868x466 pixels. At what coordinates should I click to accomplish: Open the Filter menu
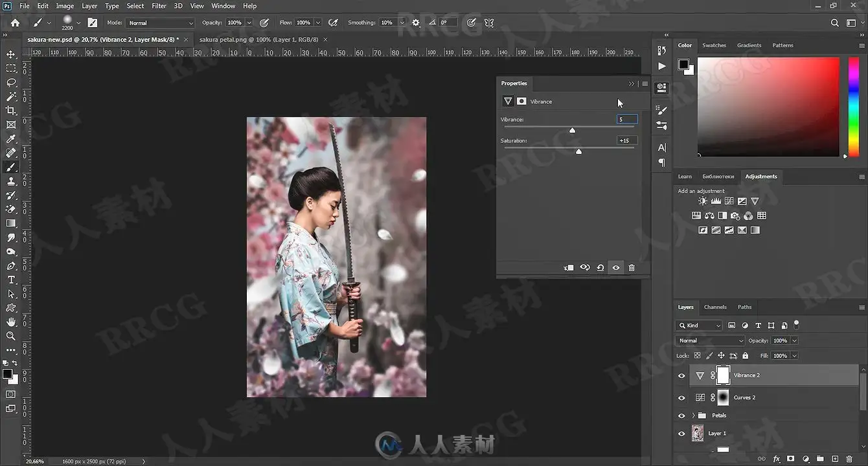tap(159, 6)
